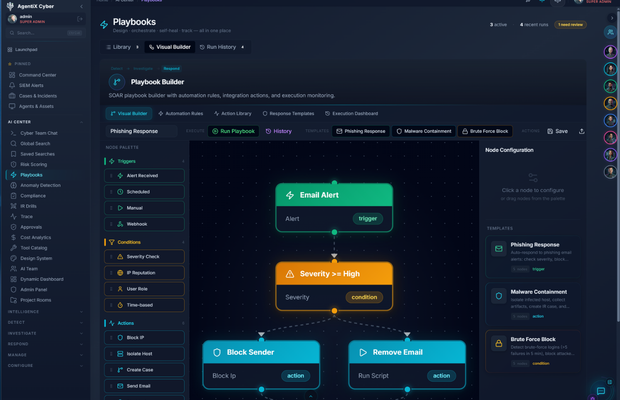Save the playbook
Viewport: 620px width, 400px height.
click(558, 131)
